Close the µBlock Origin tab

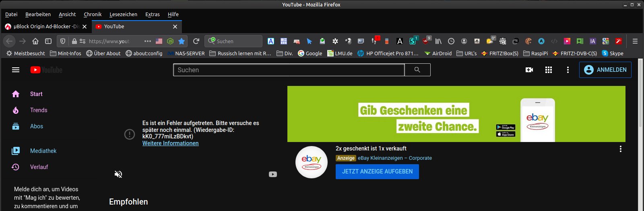coord(85,27)
